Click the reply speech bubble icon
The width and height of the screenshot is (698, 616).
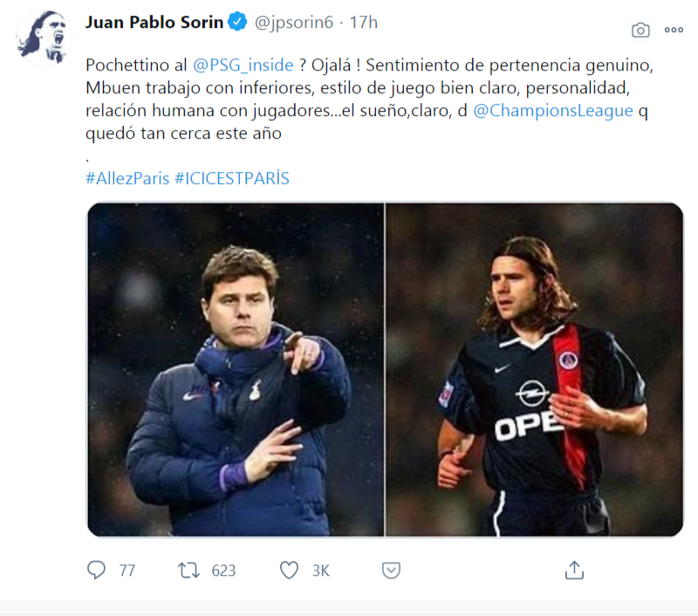(97, 570)
